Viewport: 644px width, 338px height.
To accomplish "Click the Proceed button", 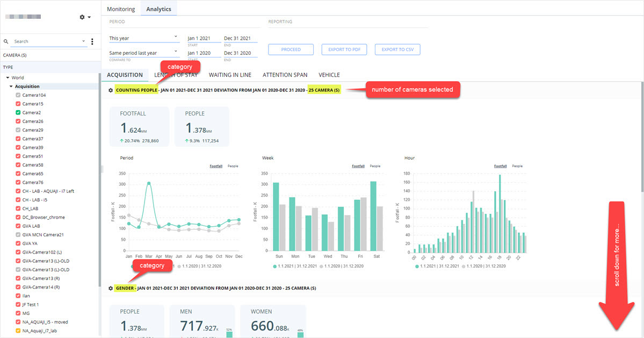I will click(x=291, y=49).
